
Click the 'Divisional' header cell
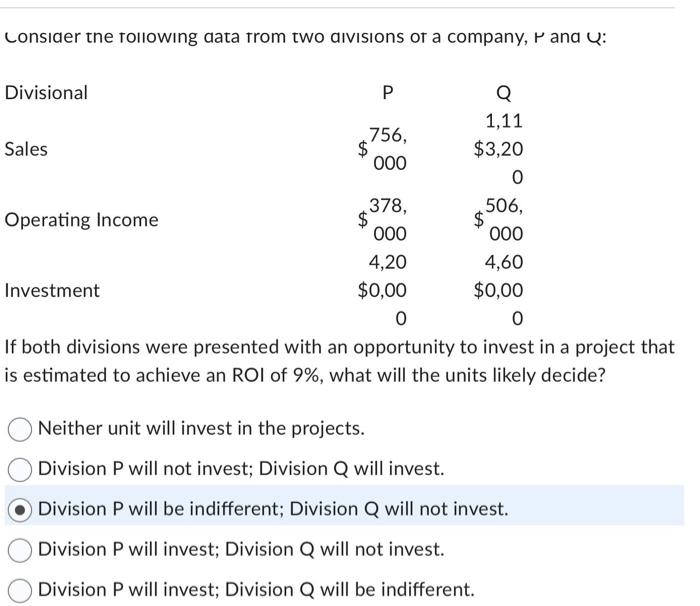[46, 93]
